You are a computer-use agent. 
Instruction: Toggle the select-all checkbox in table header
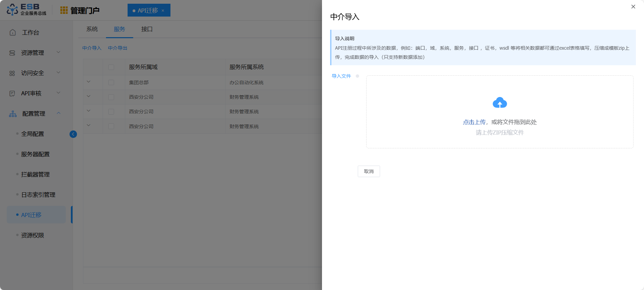[111, 67]
